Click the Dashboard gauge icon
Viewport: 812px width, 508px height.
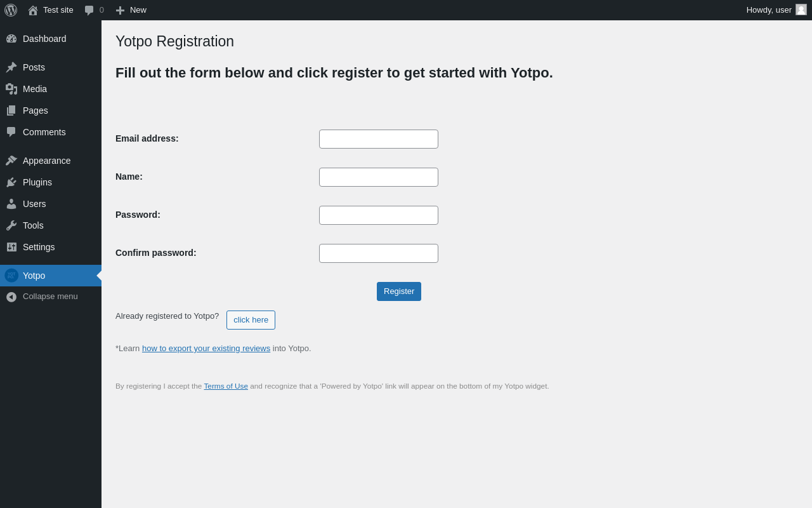pyautogui.click(x=11, y=39)
